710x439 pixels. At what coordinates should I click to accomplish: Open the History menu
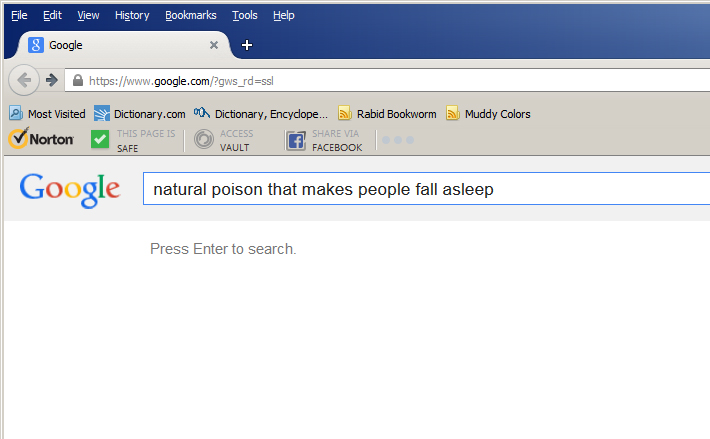pyautogui.click(x=132, y=15)
